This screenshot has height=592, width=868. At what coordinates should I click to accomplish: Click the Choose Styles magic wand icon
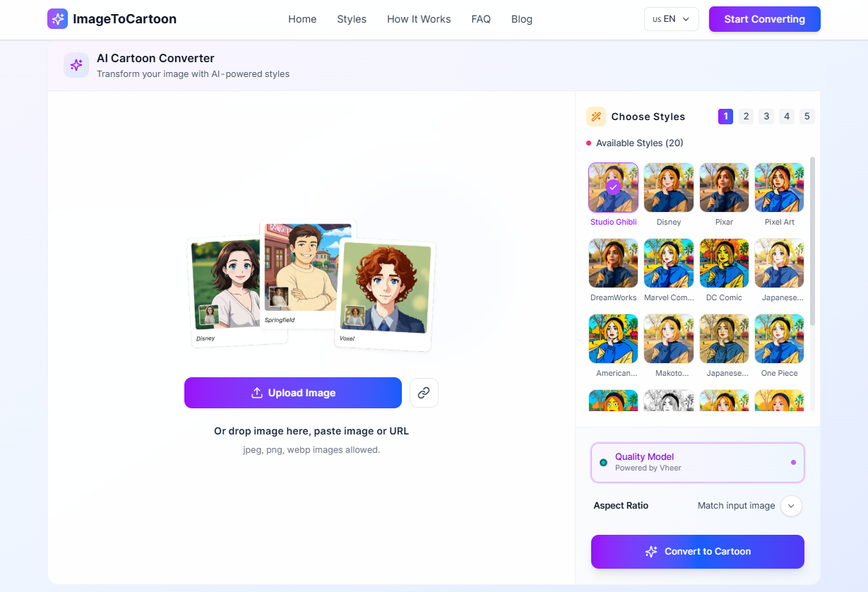tap(596, 117)
